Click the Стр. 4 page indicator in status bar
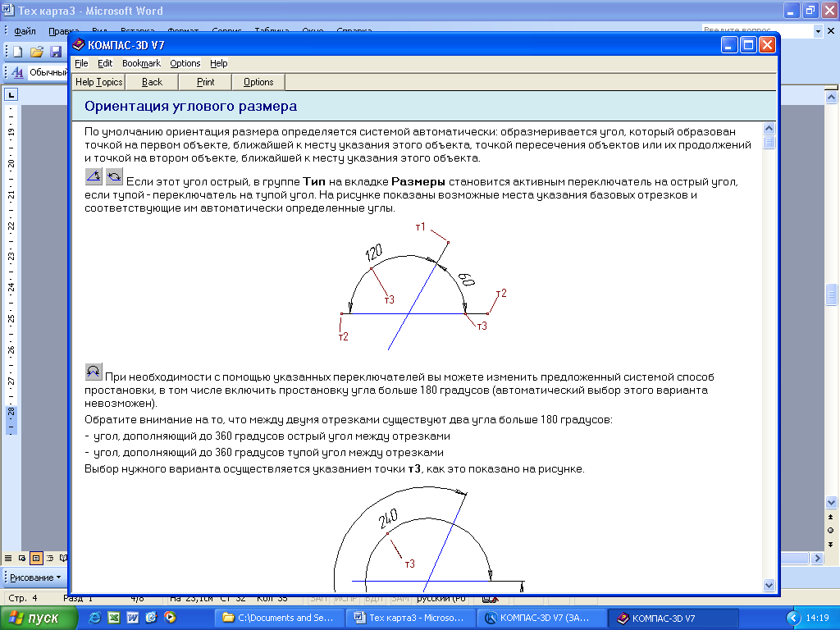The width and height of the screenshot is (840, 630). 23,598
